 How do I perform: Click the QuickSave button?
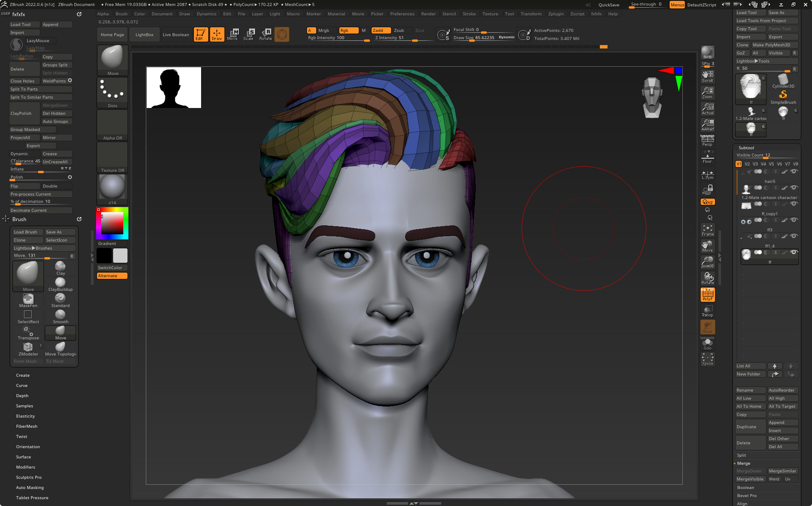pyautogui.click(x=609, y=5)
